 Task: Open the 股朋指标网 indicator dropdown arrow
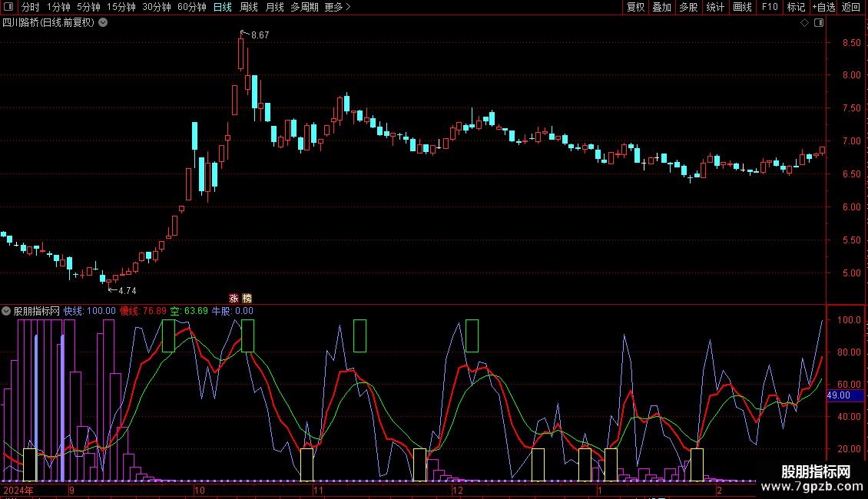(6, 311)
